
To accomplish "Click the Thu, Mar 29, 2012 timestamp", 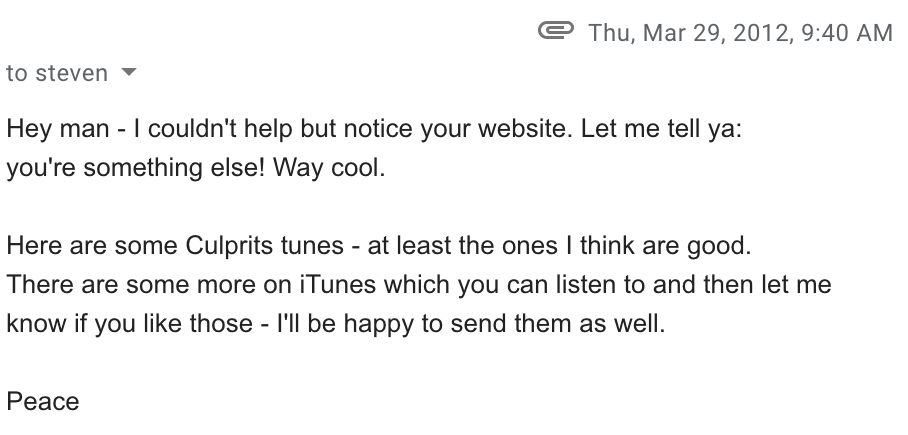I will (x=689, y=32).
